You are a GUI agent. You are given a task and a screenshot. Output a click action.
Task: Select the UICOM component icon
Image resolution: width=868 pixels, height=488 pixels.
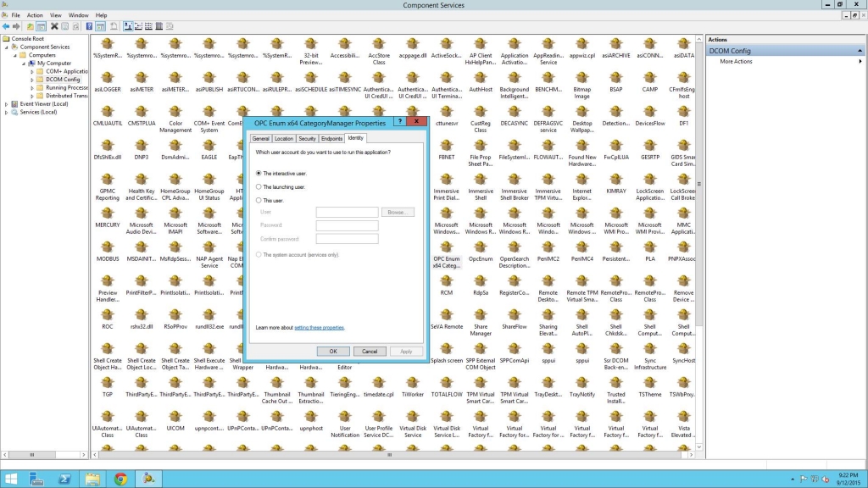coord(175,420)
